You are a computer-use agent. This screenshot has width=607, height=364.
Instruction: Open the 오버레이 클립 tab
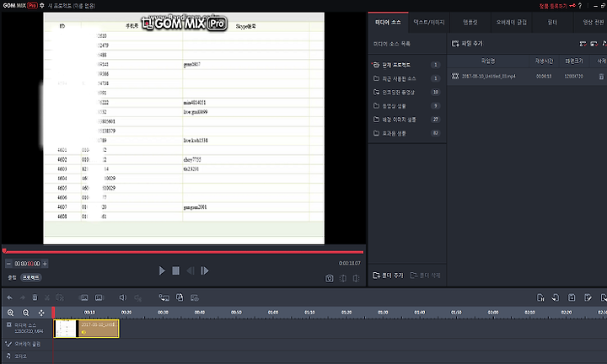point(512,23)
